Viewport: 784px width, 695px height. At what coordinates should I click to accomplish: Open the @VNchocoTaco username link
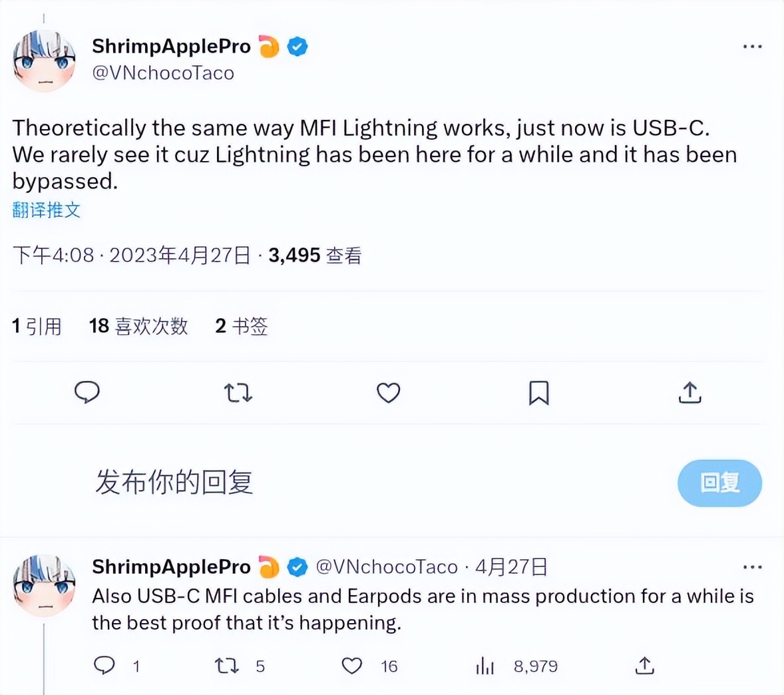163,73
